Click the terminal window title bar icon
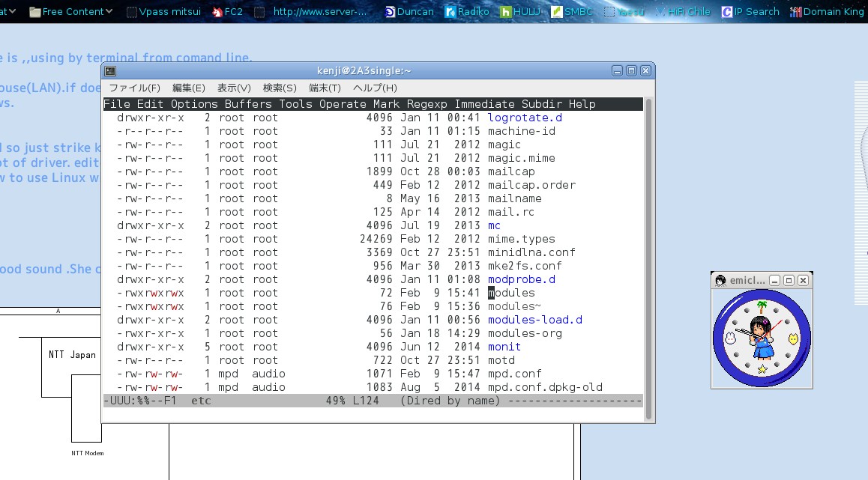Screen dimensions: 868x480 coord(109,70)
